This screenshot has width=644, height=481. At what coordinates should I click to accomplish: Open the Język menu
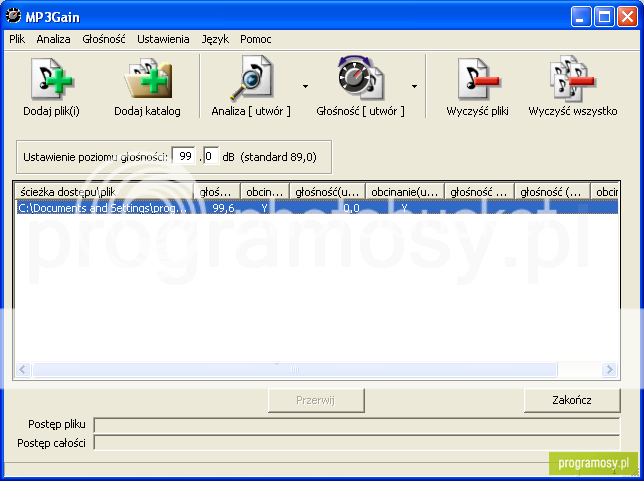(x=215, y=39)
